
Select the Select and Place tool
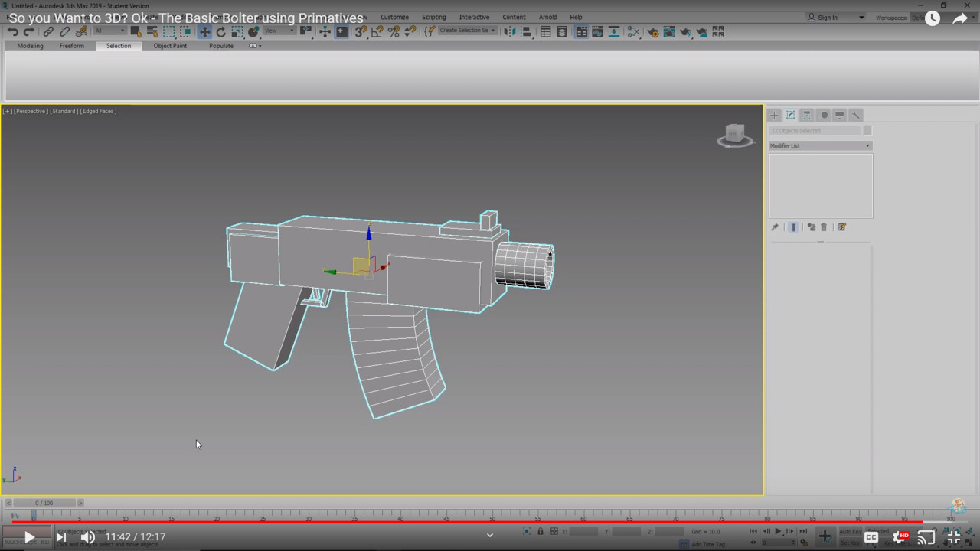[x=253, y=31]
